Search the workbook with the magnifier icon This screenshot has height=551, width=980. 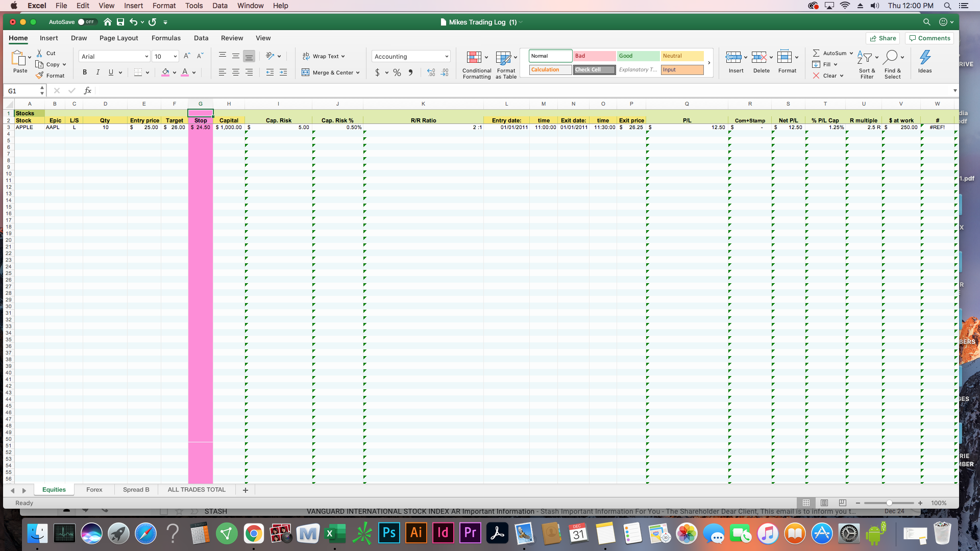click(926, 22)
